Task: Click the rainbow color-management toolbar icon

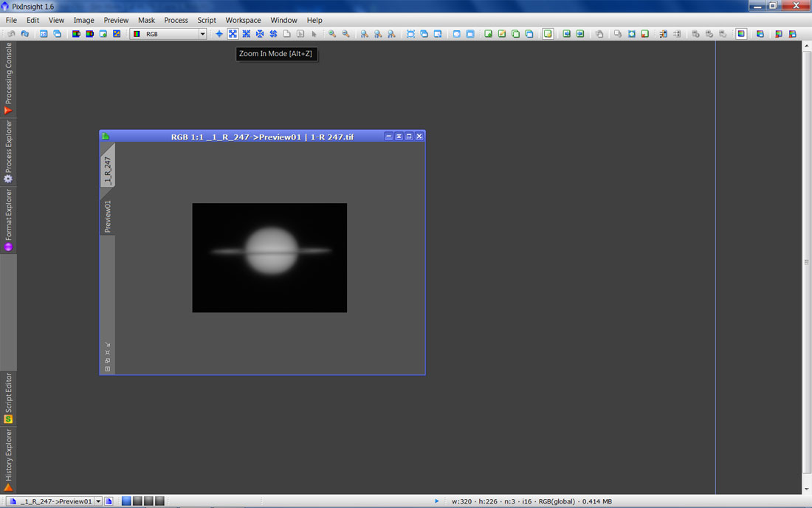Action: pos(741,34)
